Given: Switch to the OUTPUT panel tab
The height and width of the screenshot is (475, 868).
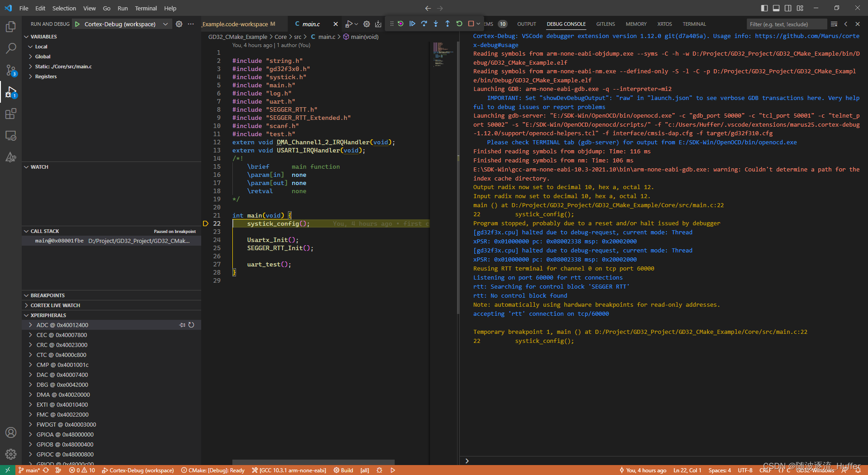Looking at the screenshot, I should (526, 24).
